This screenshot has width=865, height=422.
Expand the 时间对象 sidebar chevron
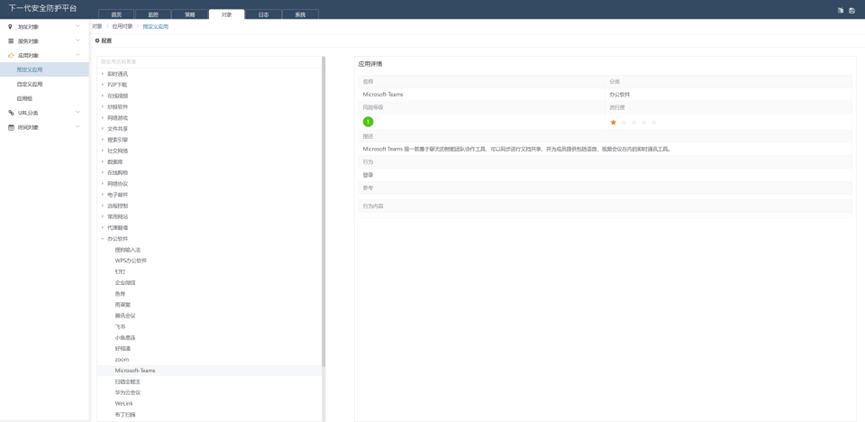click(78, 127)
